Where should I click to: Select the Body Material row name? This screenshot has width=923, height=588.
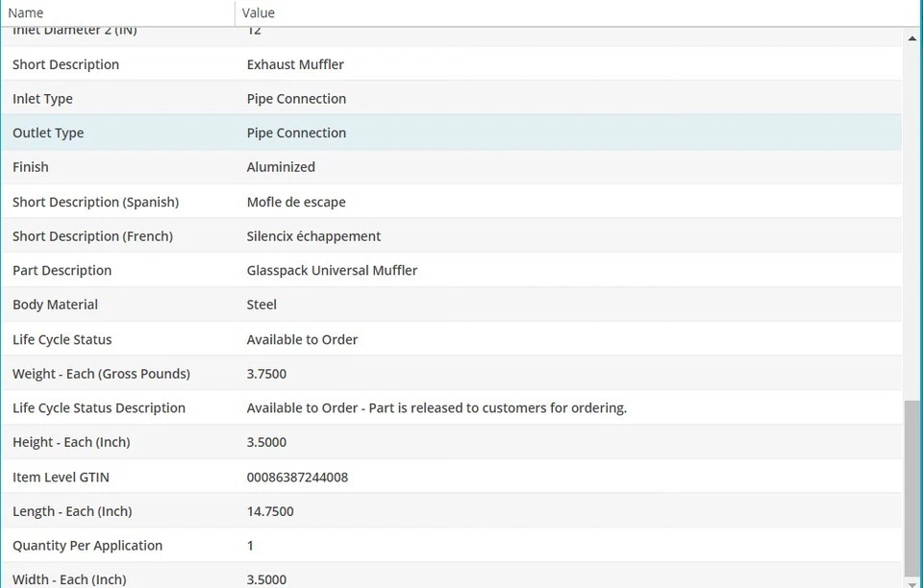[55, 305]
